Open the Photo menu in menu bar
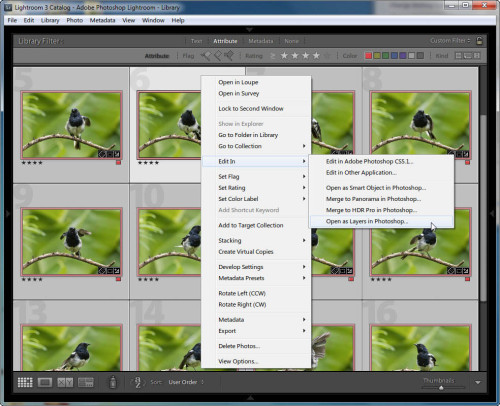 point(75,20)
